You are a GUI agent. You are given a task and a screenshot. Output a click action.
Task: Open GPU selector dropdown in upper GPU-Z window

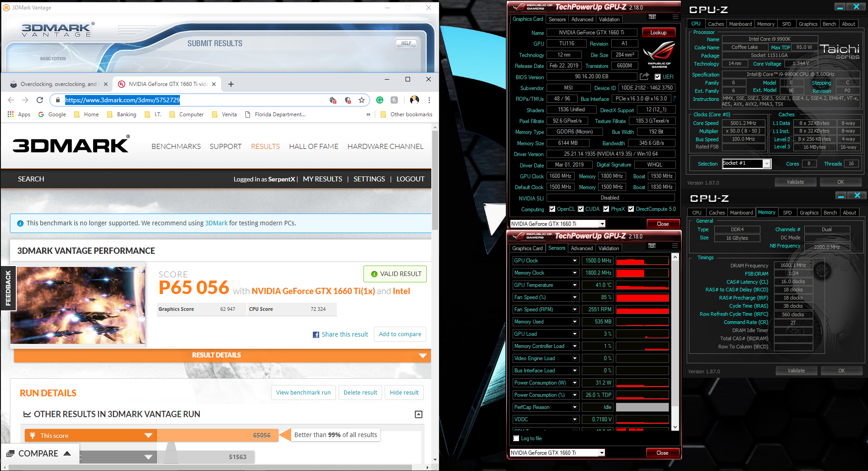[602, 224]
